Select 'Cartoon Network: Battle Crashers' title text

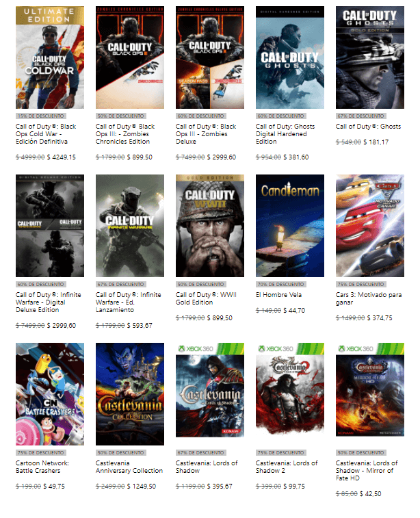[42, 467]
